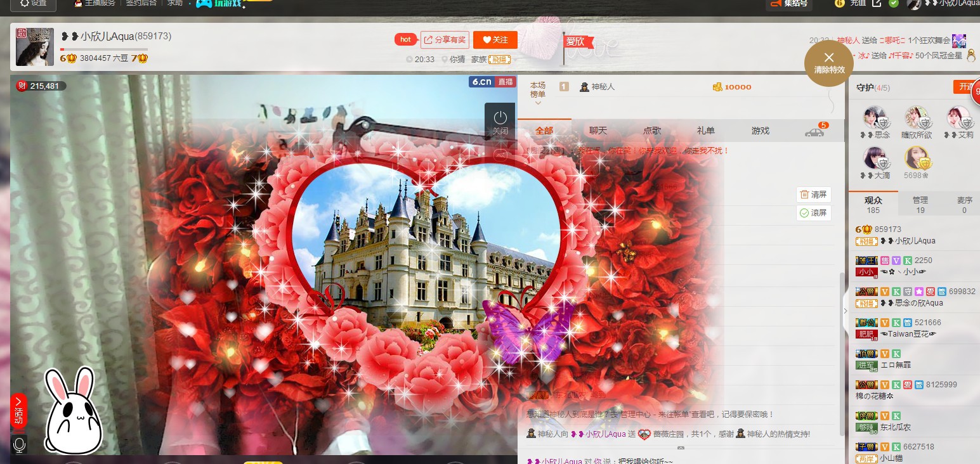Click the 清除特效 clear effects button
This screenshot has width=980, height=464.
pyautogui.click(x=829, y=62)
